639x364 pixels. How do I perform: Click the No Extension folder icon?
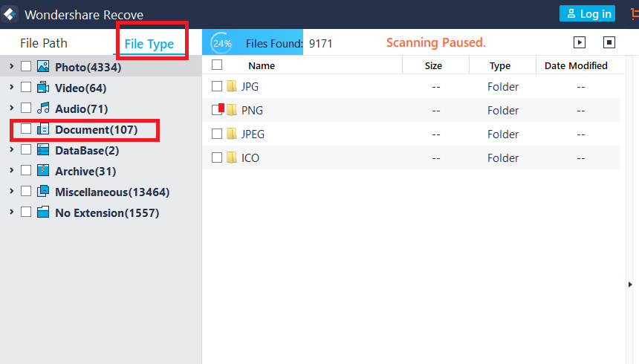pyautogui.click(x=43, y=212)
